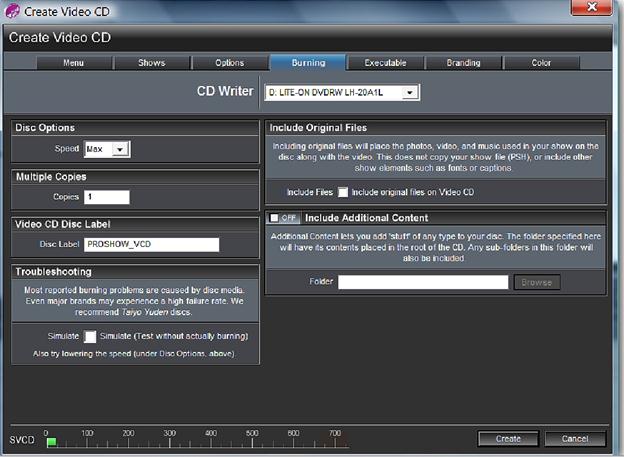Cancel the Video CD creation
Viewport: 624px width, 457px height.
pyautogui.click(x=575, y=439)
